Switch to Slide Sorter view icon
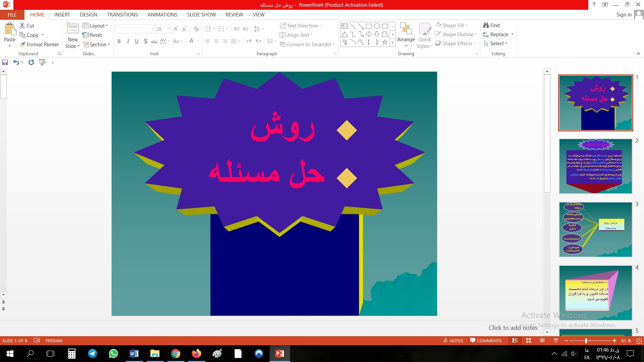Image resolution: width=644 pixels, height=362 pixels. [529, 341]
